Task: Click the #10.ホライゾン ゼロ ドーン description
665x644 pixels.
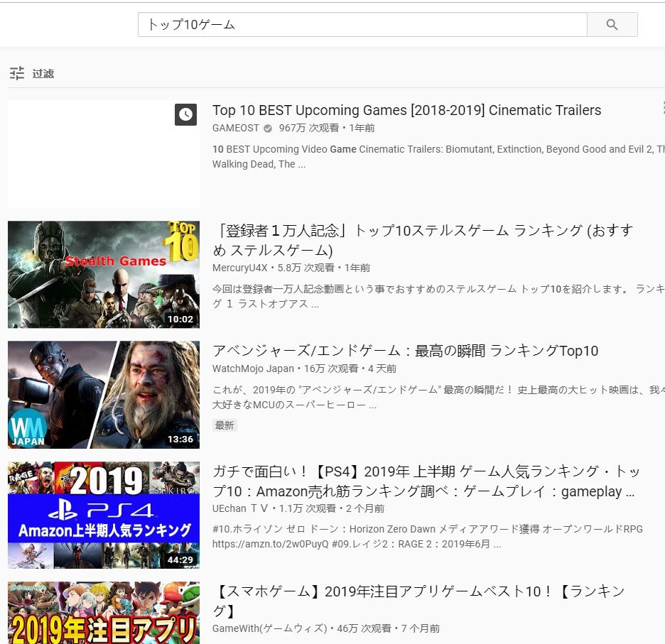Action: click(x=428, y=536)
